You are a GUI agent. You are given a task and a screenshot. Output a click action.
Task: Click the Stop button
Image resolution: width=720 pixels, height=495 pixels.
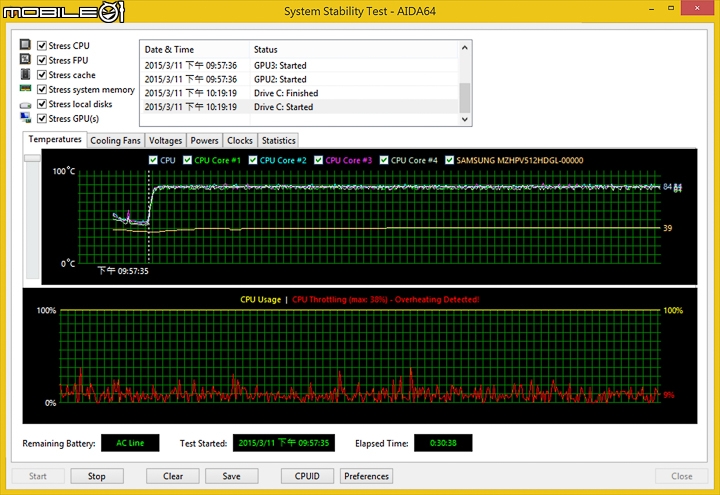pyautogui.click(x=97, y=476)
